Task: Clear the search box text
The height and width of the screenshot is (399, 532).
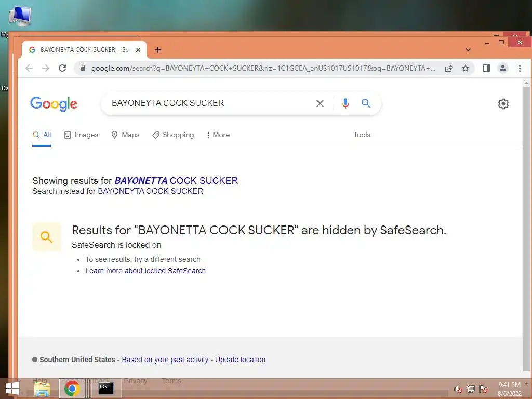Action: (x=320, y=103)
